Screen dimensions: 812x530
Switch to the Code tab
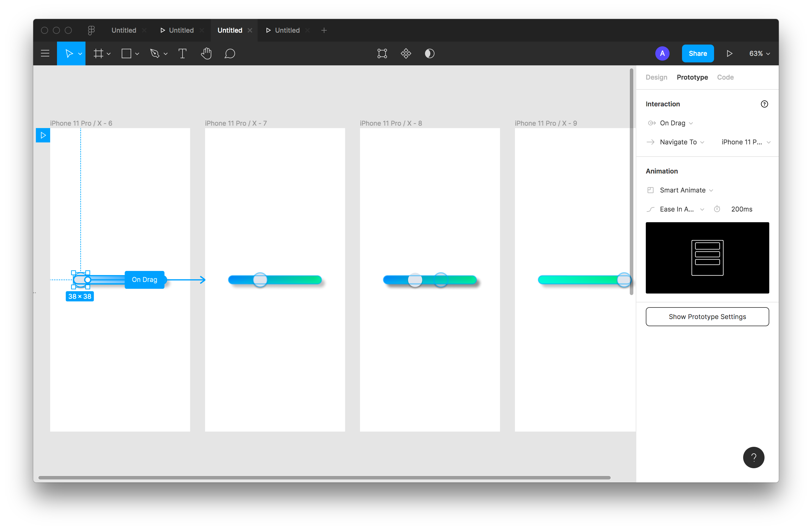(725, 77)
